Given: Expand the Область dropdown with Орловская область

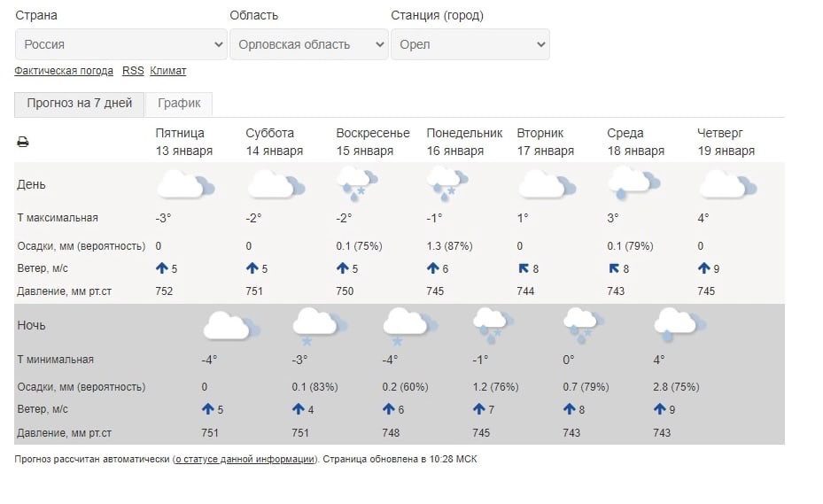Looking at the screenshot, I should click(x=309, y=44).
